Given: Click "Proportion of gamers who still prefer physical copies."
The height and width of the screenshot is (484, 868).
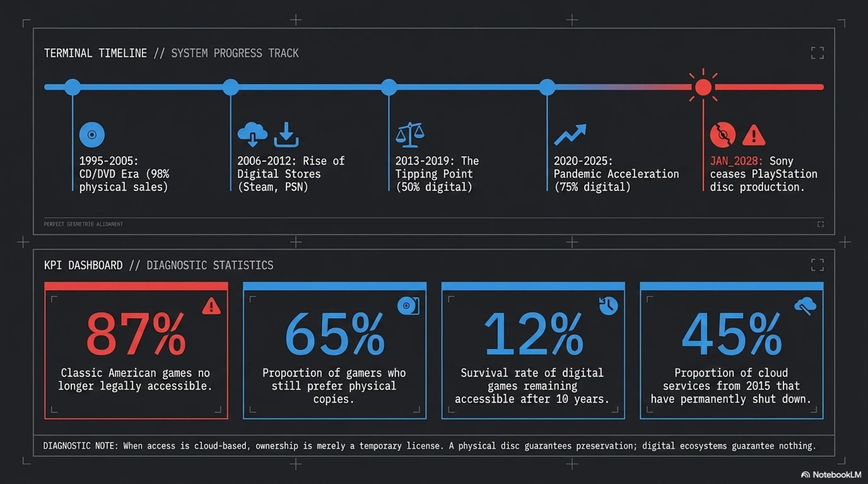Looking at the screenshot, I should point(334,386).
